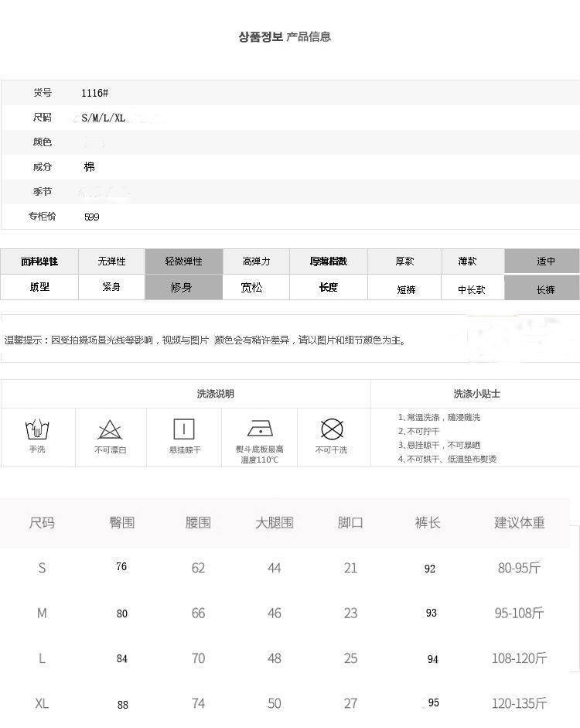This screenshot has height=728, width=580.
Task: Click the 产品信息 page title
Action: tap(309, 36)
